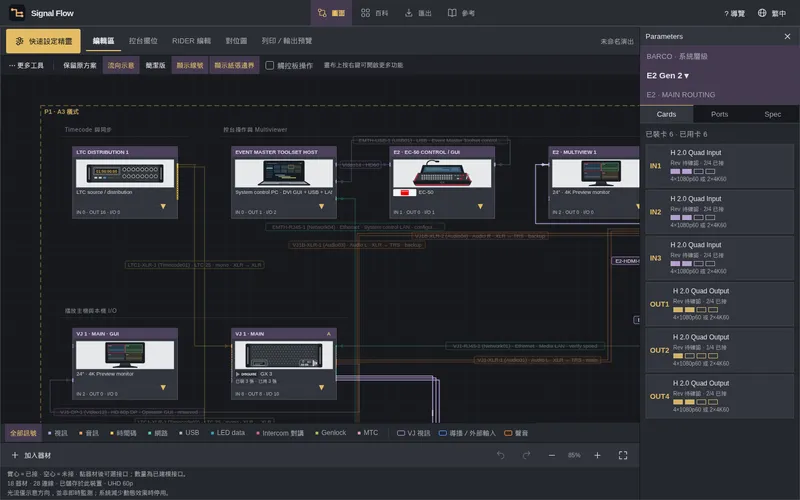
Task: Enable the 觸控板操作 checkbox
Action: point(269,65)
